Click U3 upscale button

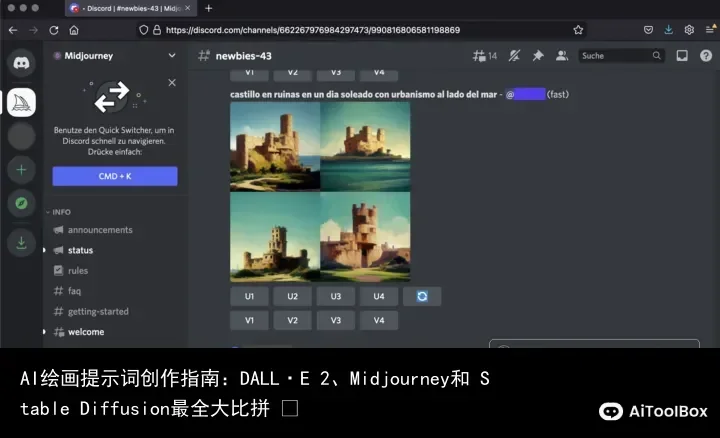click(336, 296)
